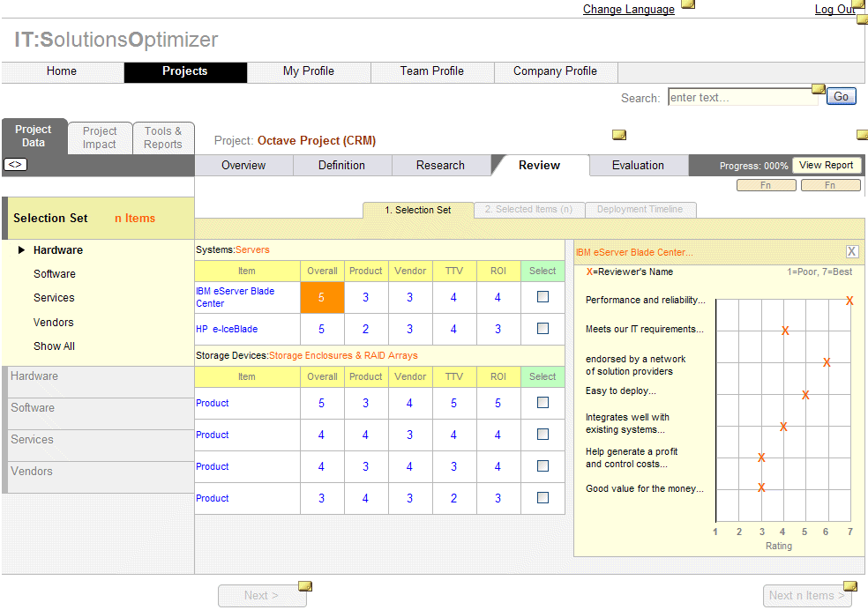Image resolution: width=868 pixels, height=610 pixels.
Task: Click the Go search button
Action: 841,97
